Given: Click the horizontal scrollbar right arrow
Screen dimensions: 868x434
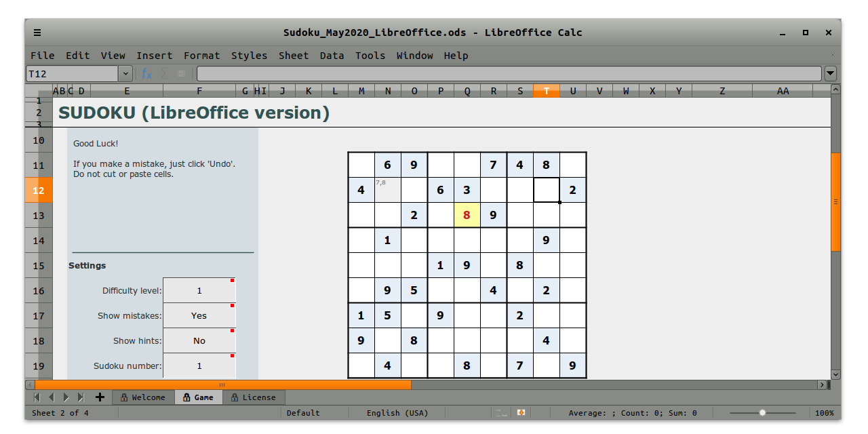Looking at the screenshot, I should tap(822, 384).
